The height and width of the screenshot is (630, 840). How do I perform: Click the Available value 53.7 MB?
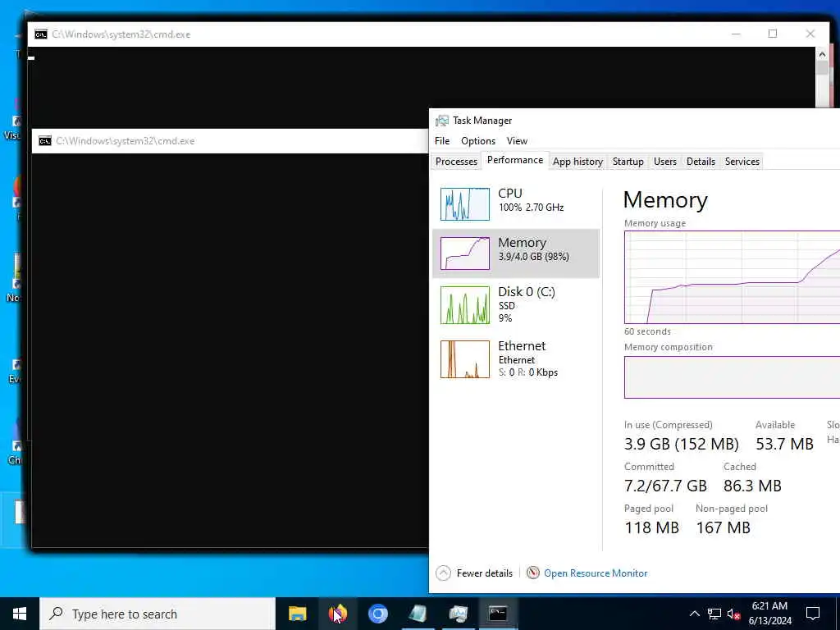784,444
